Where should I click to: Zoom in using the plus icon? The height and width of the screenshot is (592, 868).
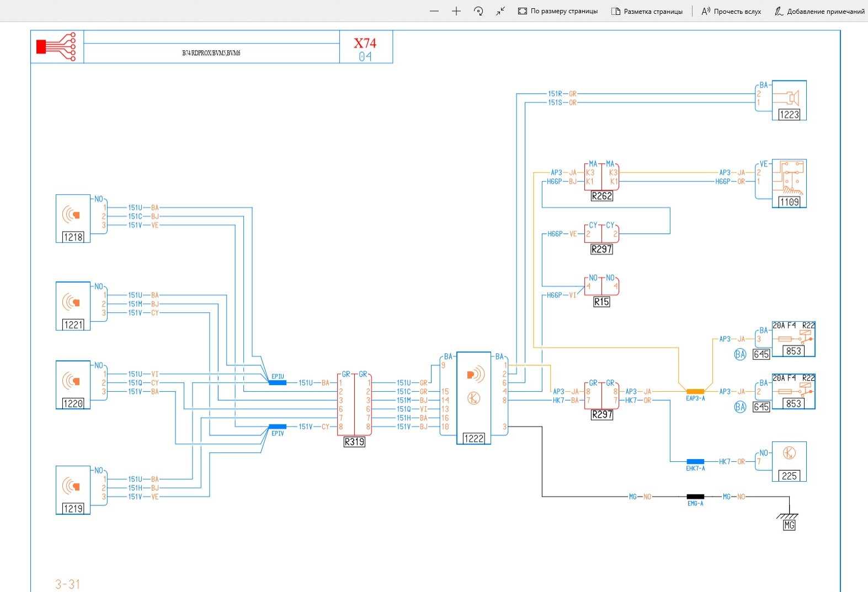456,11
